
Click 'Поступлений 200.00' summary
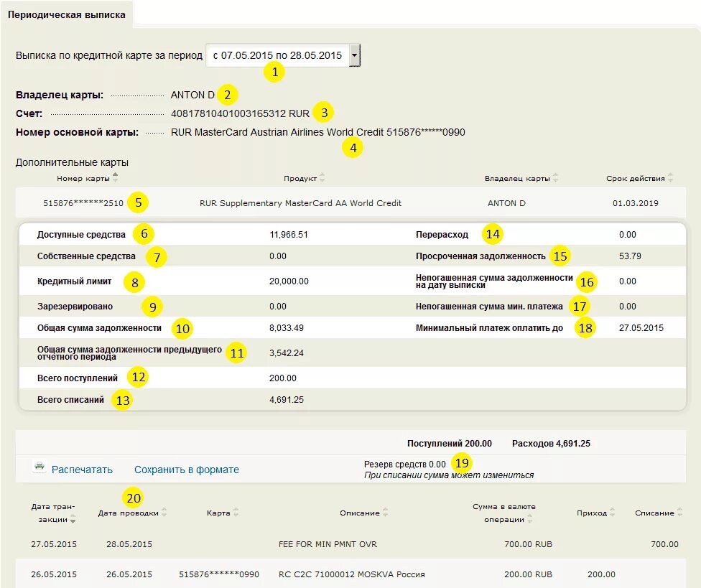pos(450,444)
